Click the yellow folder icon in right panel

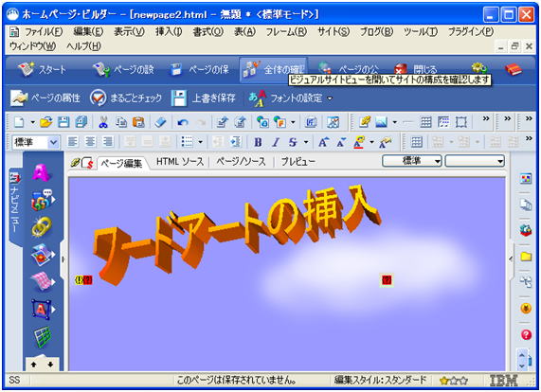tap(526, 257)
